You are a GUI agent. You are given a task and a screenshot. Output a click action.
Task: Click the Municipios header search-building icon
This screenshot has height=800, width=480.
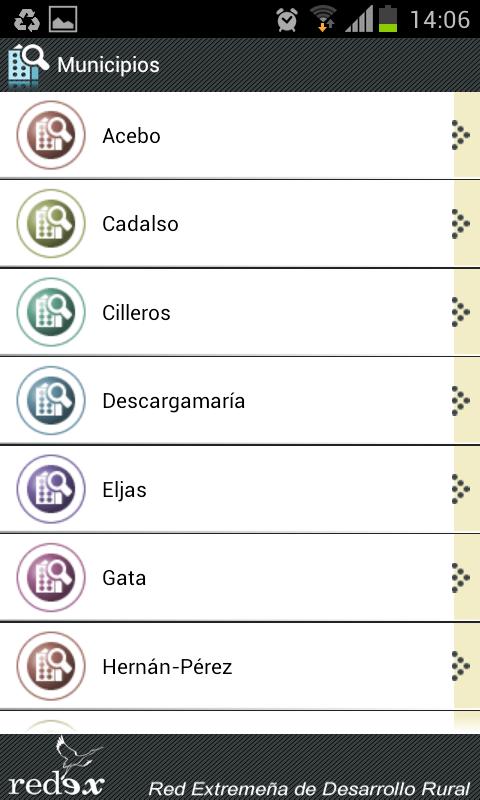click(x=28, y=65)
